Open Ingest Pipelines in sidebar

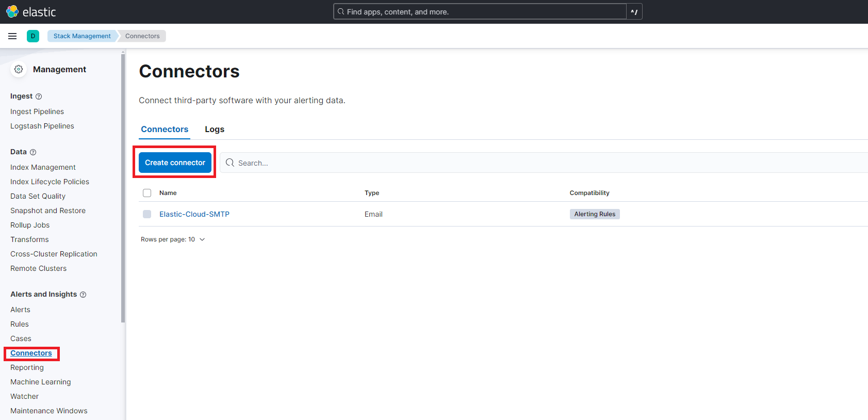pyautogui.click(x=37, y=111)
